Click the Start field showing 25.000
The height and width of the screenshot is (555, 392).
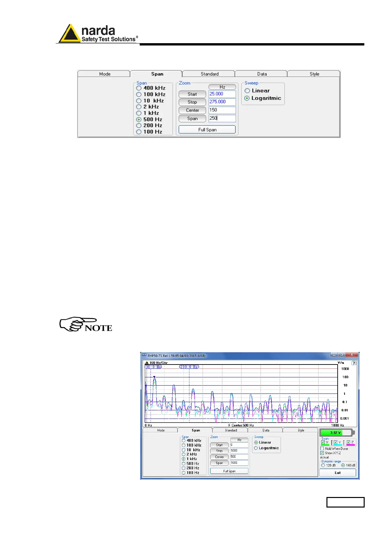point(222,94)
